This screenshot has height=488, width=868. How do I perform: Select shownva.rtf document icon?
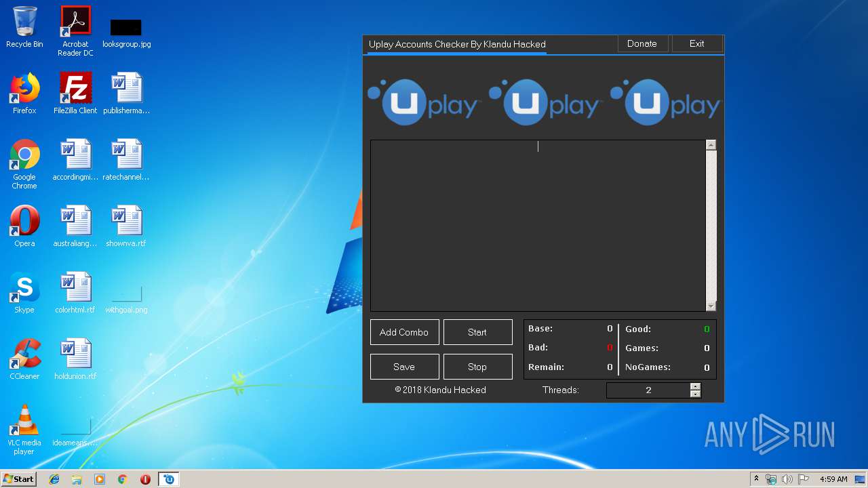[x=126, y=226]
